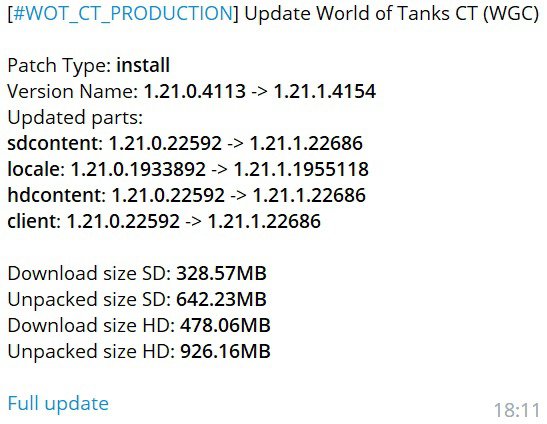Open the Full update link

pyautogui.click(x=58, y=404)
